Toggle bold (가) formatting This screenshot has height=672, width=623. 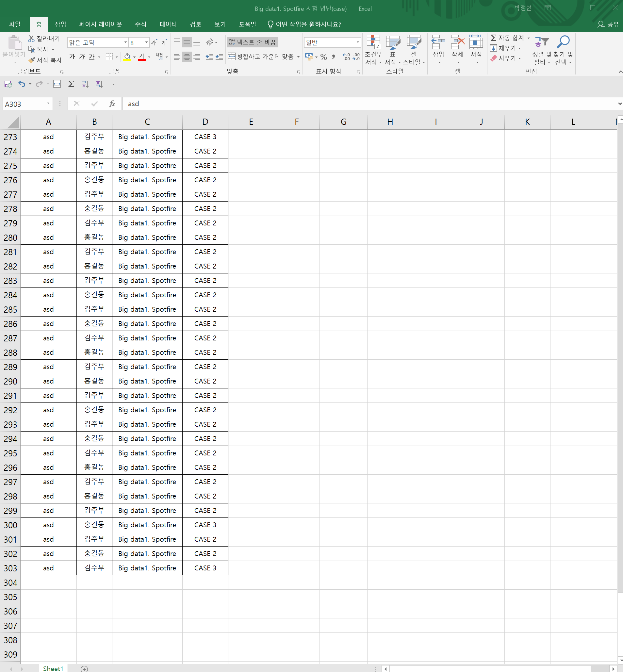click(72, 57)
